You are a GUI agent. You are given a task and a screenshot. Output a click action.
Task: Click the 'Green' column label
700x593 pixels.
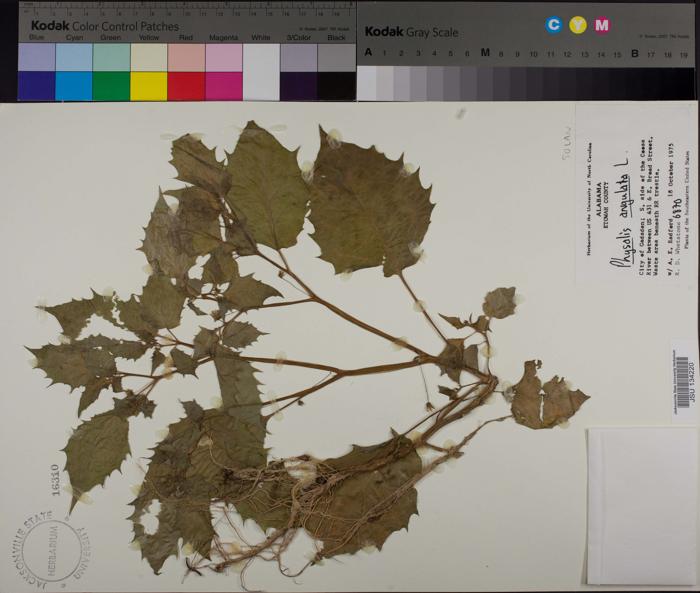(110, 38)
